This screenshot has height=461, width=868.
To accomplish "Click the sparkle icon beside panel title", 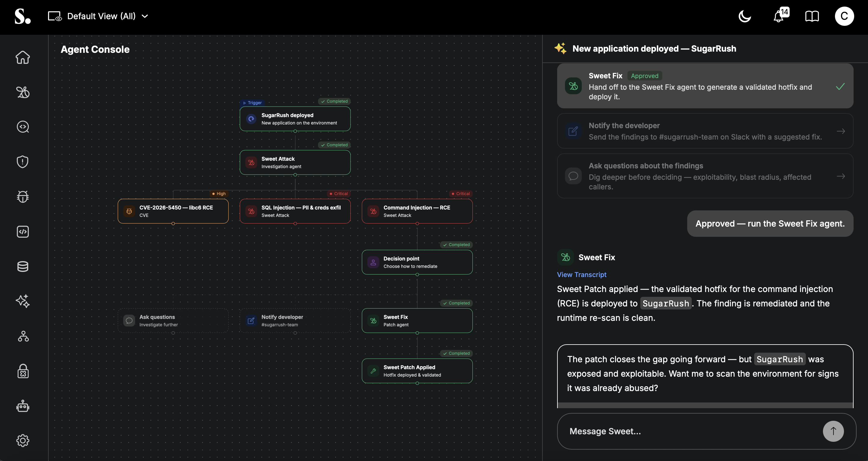I will point(560,49).
